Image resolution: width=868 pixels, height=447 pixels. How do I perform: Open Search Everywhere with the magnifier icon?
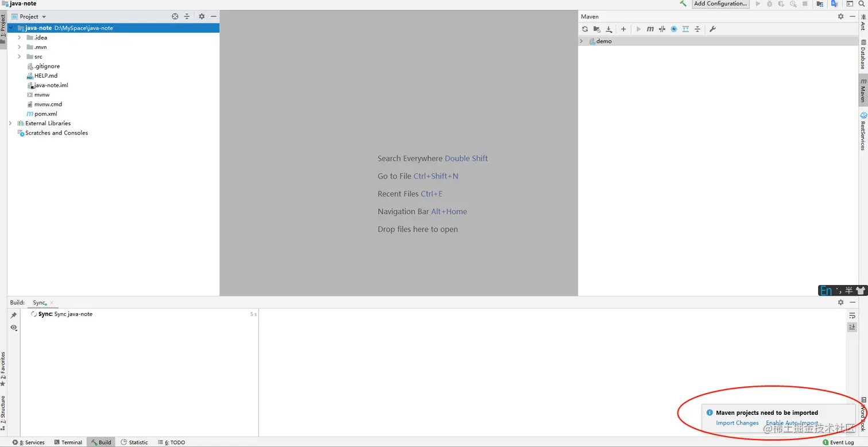(862, 3)
